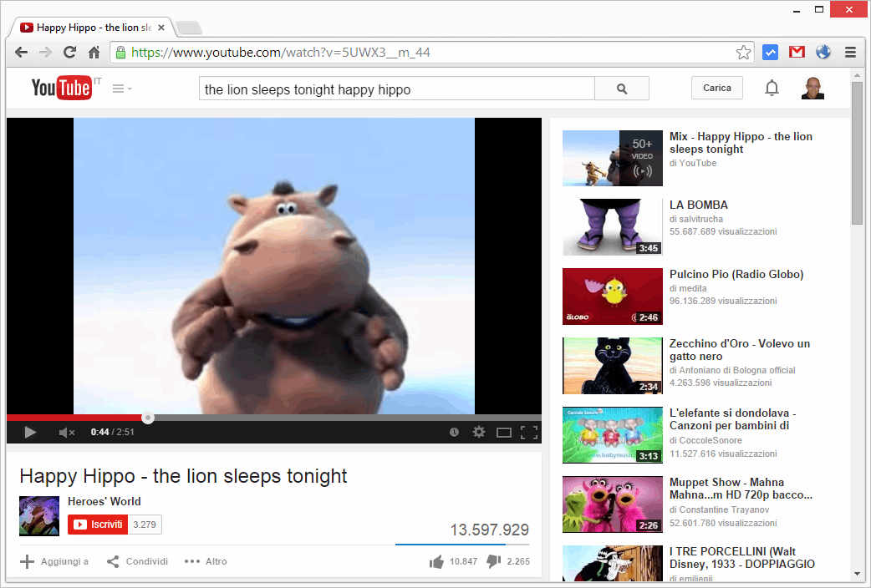Viewport: 871px width, 588px height.
Task: Switch to theater mode
Action: pos(504,433)
